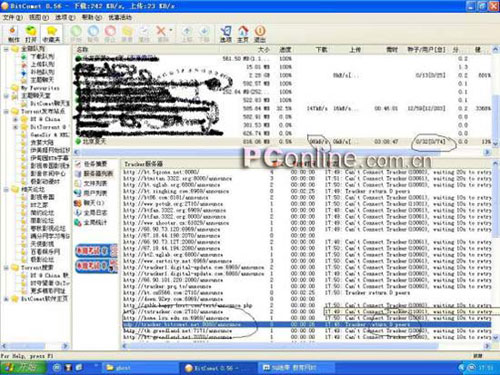500x375 pixels.
Task: Select the 下载队列 download queue item
Action: click(42, 56)
